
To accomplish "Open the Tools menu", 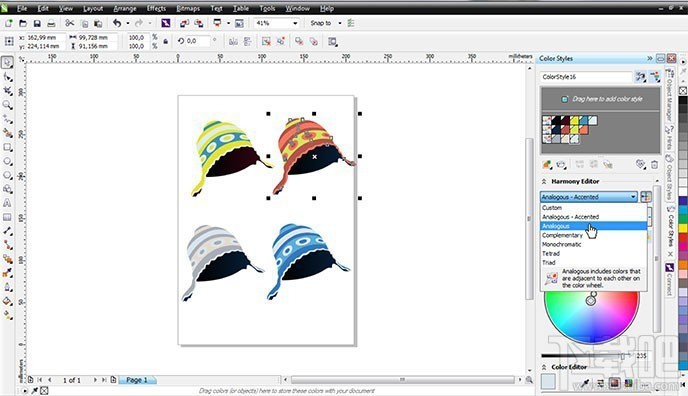I will pyautogui.click(x=267, y=8).
